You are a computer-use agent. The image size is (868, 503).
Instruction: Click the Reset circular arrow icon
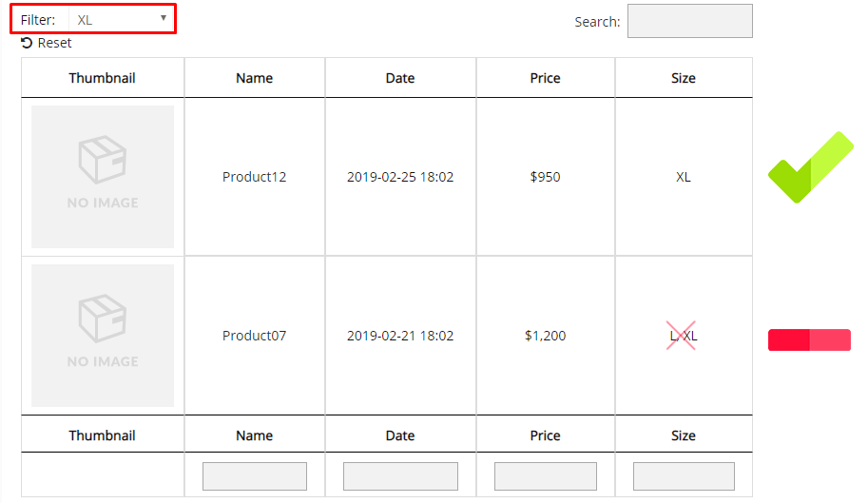[x=27, y=43]
